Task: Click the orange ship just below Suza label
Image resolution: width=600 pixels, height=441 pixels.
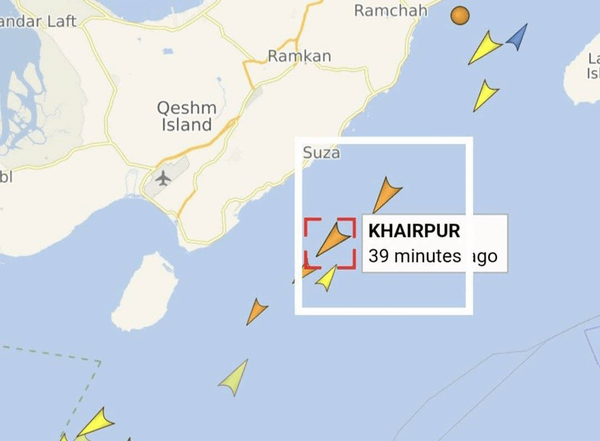Action: (386, 194)
